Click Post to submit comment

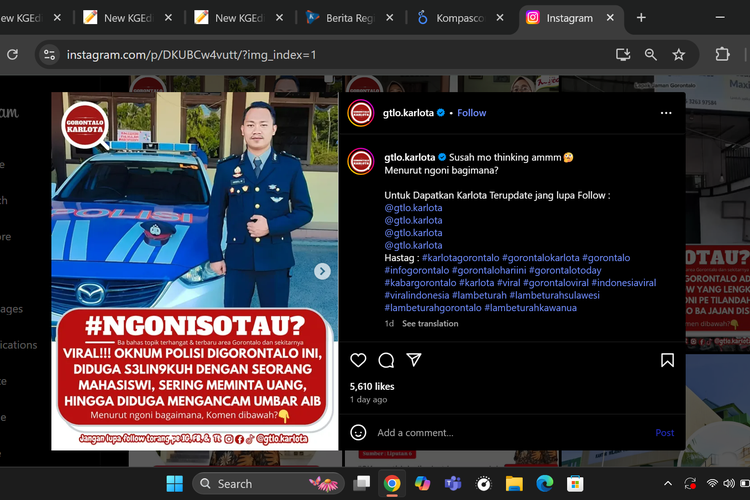[665, 433]
